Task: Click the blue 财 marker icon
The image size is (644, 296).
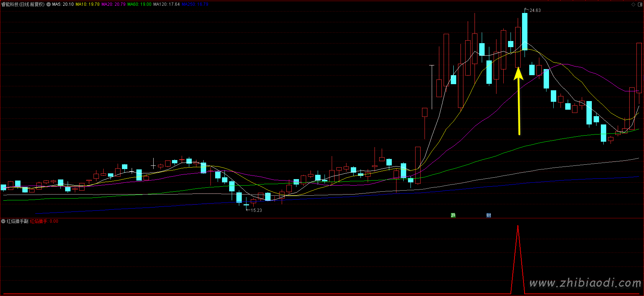Action: (489, 215)
